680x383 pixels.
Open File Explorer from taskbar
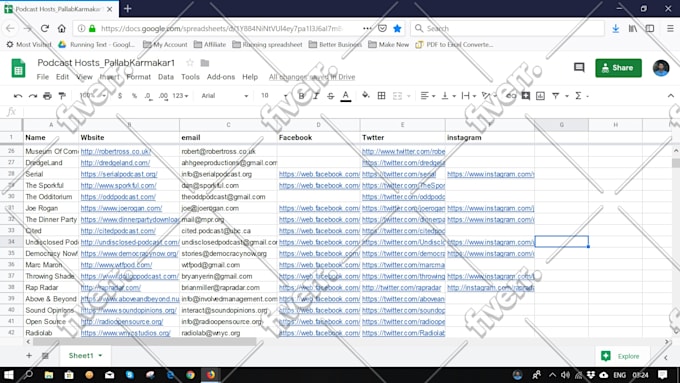pyautogui.click(x=49, y=375)
